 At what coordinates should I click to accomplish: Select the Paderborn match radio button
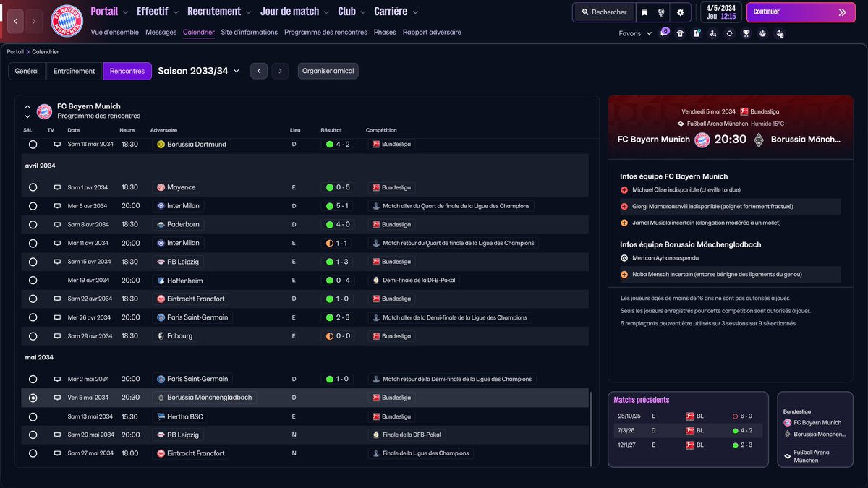[33, 225]
